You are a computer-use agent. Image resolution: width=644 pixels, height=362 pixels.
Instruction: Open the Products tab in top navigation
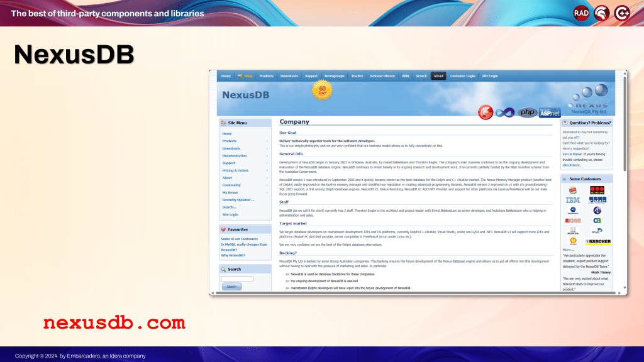click(266, 76)
